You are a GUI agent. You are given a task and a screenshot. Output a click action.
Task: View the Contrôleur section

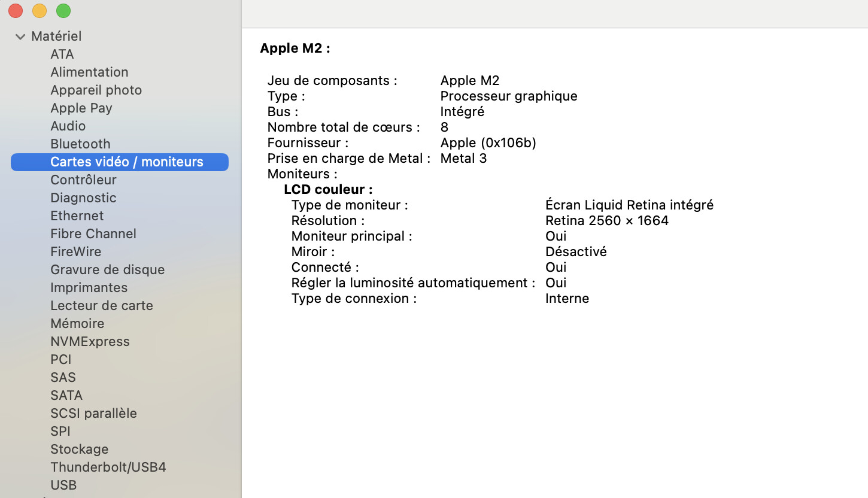tap(83, 180)
